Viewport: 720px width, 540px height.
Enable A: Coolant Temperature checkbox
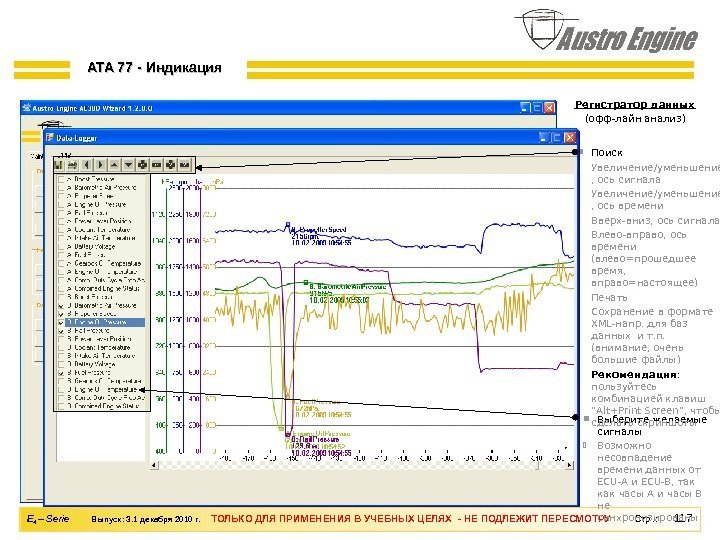(61, 230)
